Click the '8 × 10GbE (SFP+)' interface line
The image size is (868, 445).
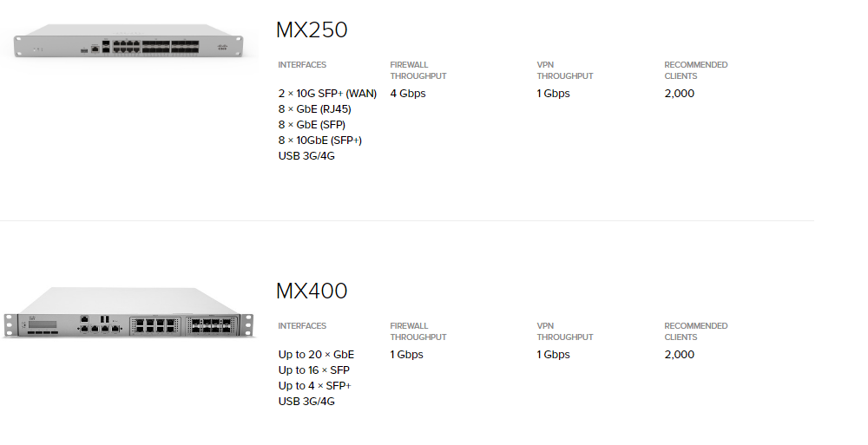(x=320, y=140)
